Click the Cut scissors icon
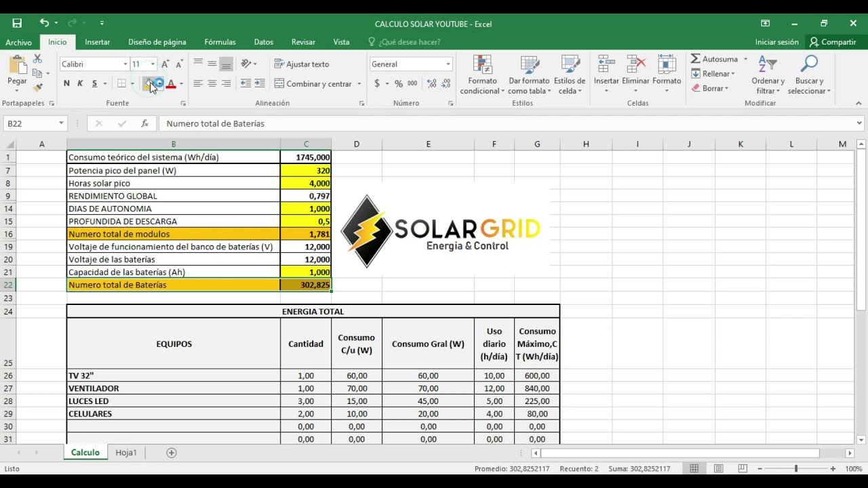The height and width of the screenshot is (488, 868). [x=37, y=59]
